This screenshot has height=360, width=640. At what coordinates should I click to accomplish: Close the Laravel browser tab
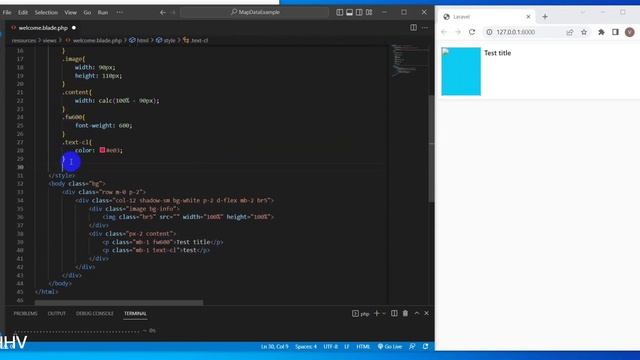click(528, 17)
